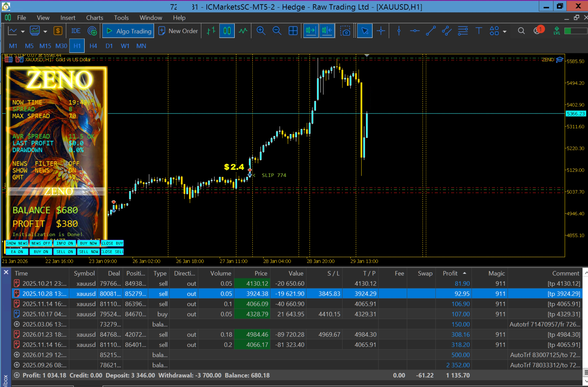
Task: Open chart type dropdown arrow
Action: click(x=23, y=32)
